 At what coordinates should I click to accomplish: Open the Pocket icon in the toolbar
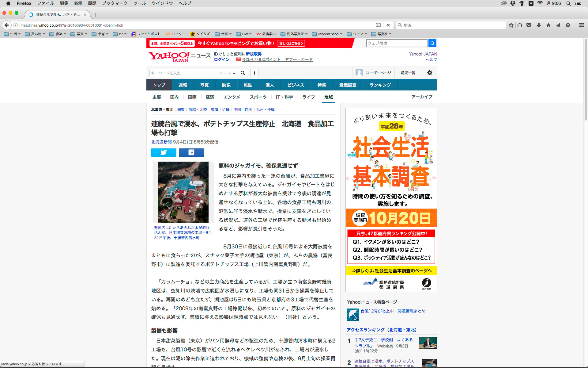(x=529, y=25)
